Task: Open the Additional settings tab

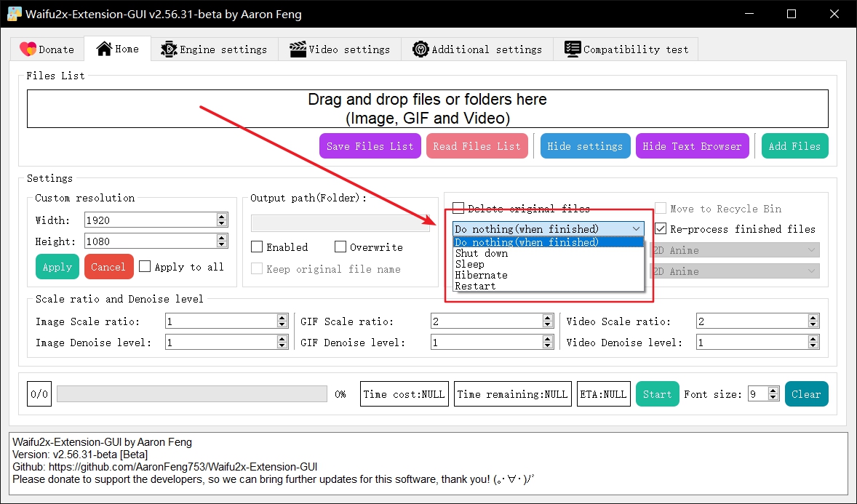Action: 477,49
